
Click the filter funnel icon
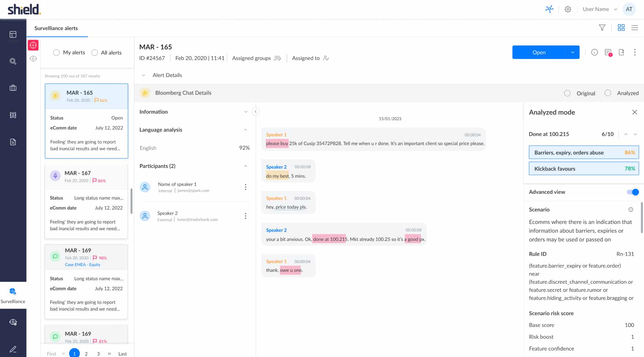tap(602, 28)
